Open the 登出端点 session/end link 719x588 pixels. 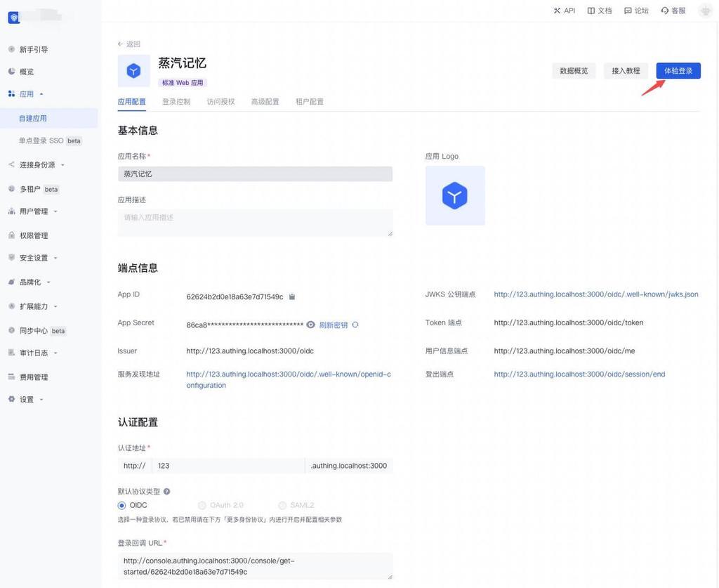[579, 374]
